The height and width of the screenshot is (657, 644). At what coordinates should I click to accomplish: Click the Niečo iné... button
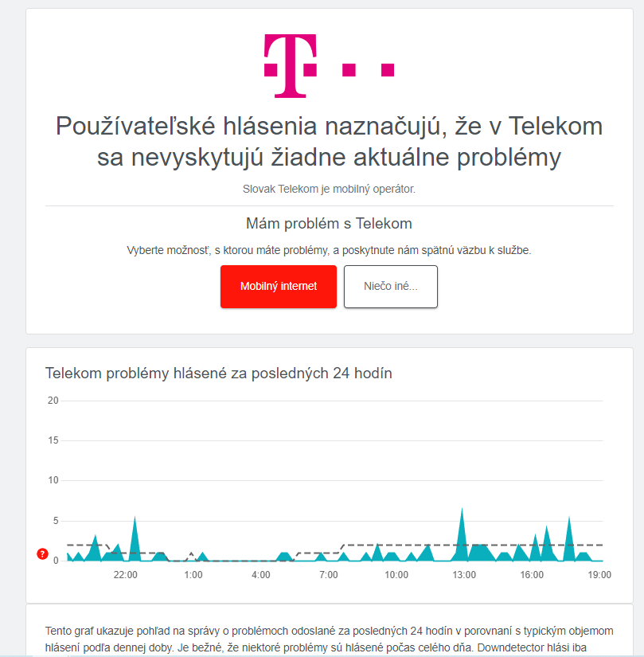391,287
